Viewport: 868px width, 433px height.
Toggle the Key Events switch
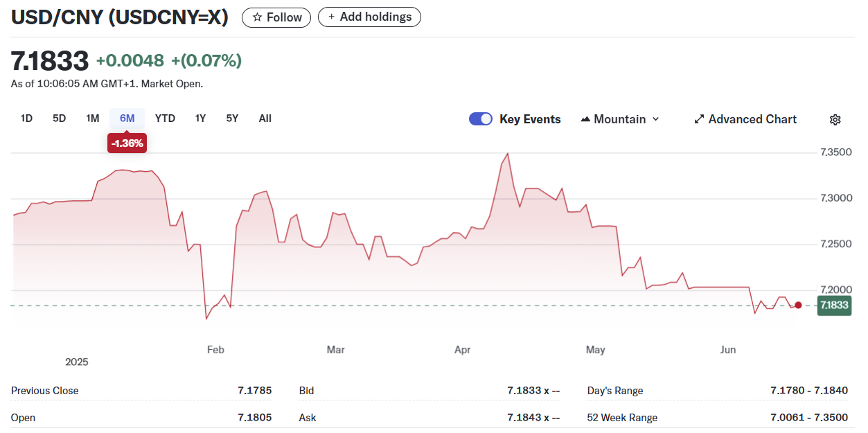click(x=481, y=119)
